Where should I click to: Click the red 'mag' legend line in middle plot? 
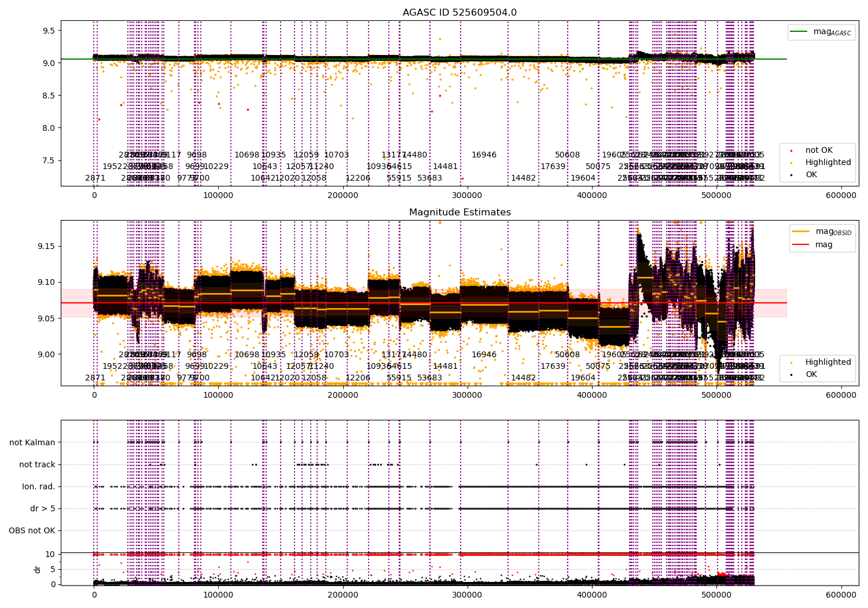point(802,244)
